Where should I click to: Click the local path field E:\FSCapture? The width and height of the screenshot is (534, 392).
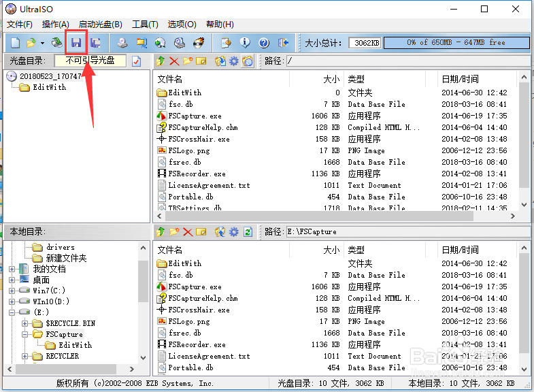[408, 232]
